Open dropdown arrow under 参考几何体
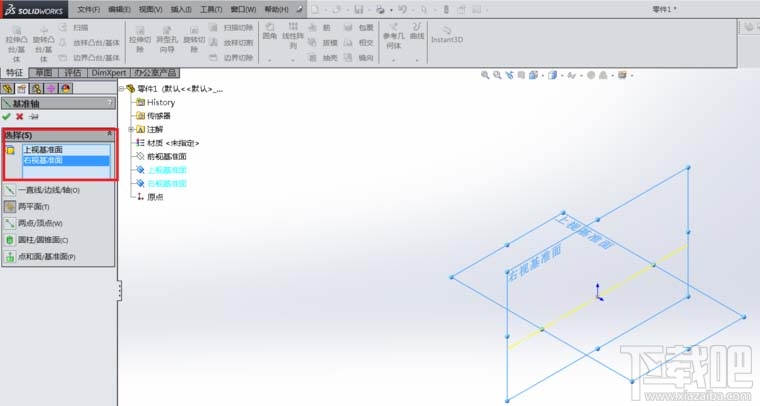This screenshot has width=760, height=406. tap(394, 61)
